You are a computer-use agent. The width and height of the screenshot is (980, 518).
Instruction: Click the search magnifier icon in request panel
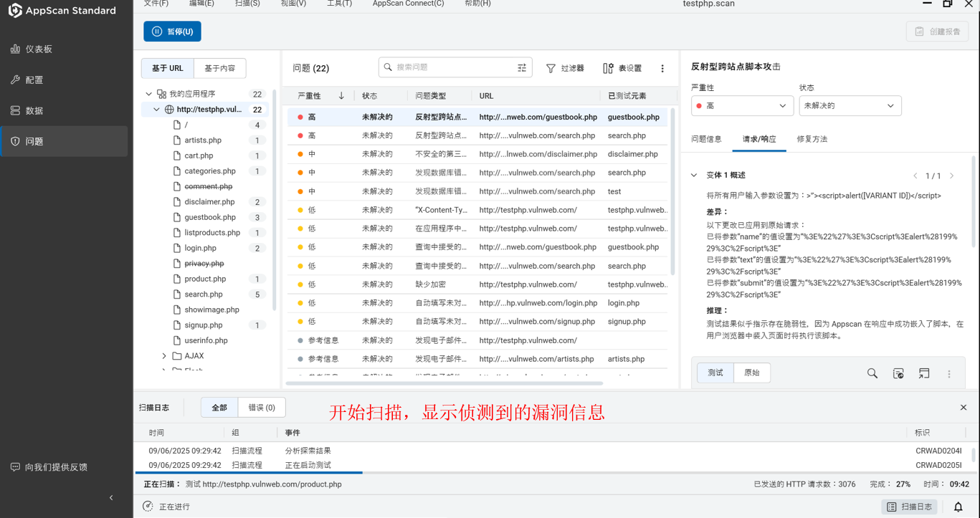(872, 373)
